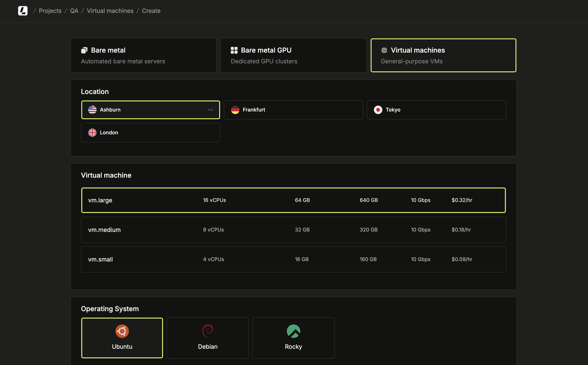Pick Rocky as the operating system

[x=293, y=338]
